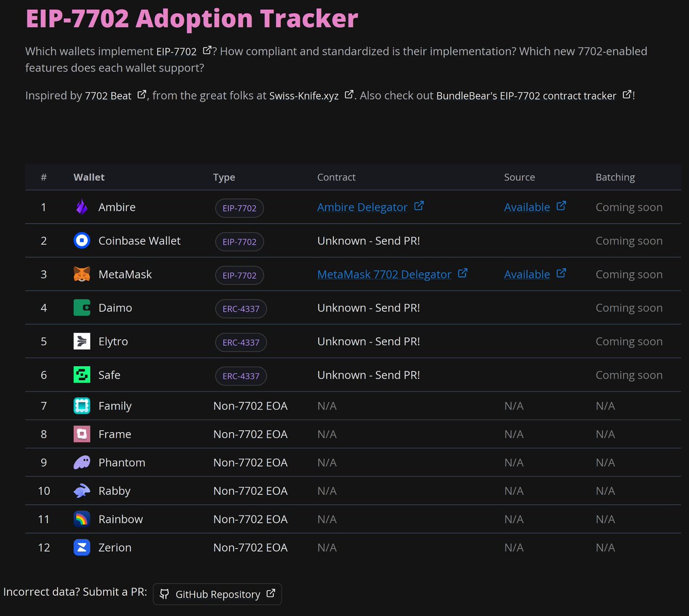Click the # column header

pyautogui.click(x=44, y=177)
